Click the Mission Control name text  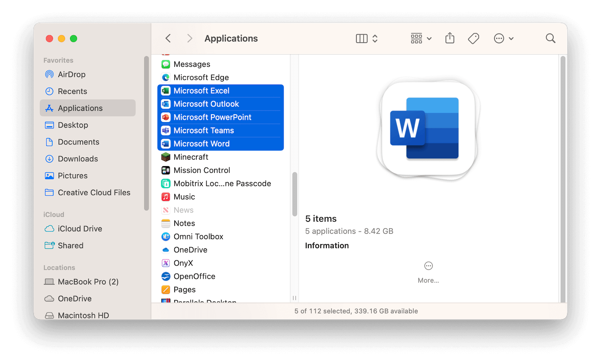[202, 170]
